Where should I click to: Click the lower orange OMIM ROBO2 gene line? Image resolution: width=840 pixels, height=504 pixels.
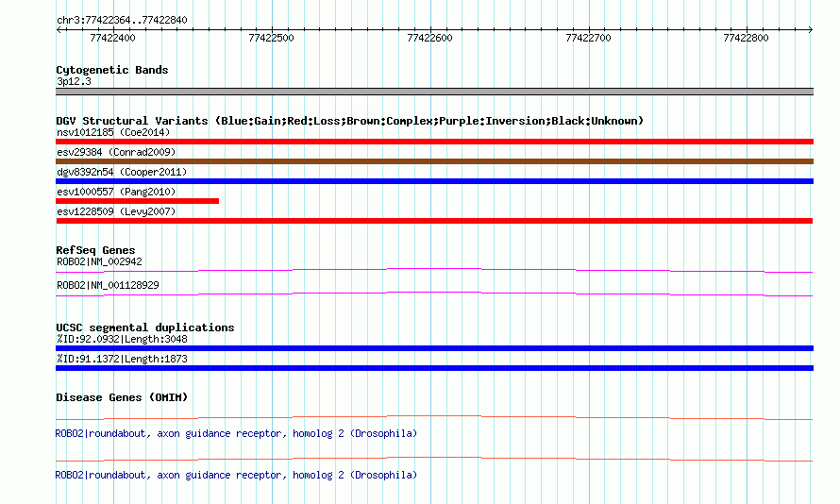click(434, 459)
